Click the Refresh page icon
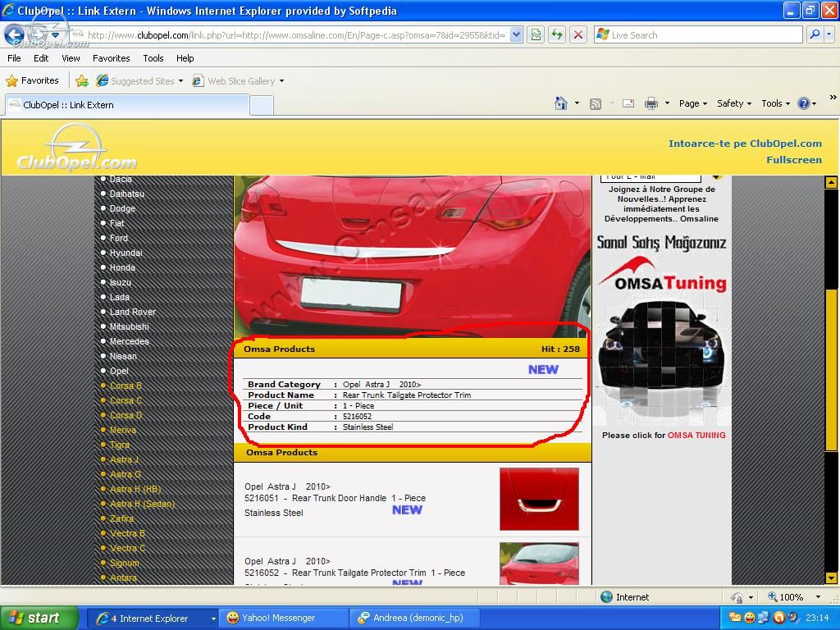Screen dimensions: 840x630 pyautogui.click(x=557, y=34)
